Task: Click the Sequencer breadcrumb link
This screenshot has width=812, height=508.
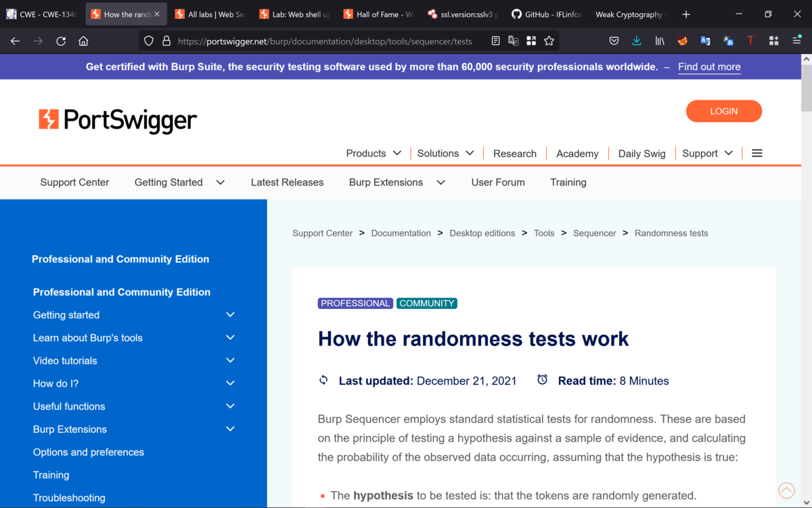Action: [595, 233]
